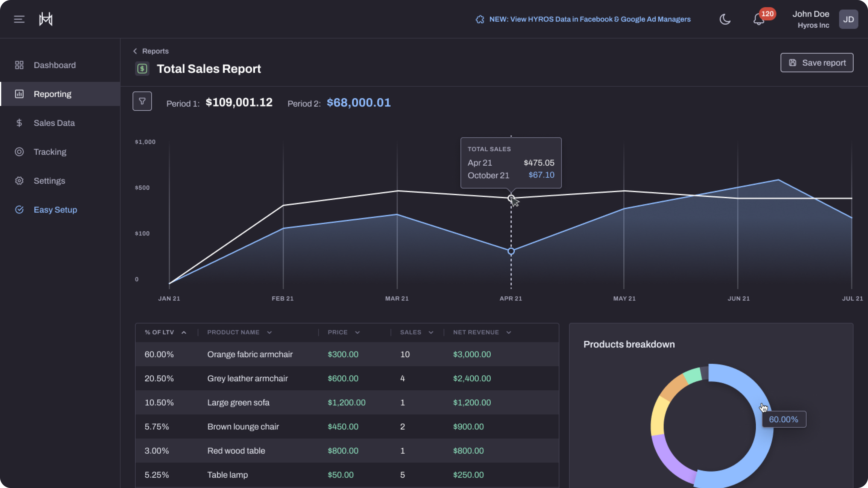This screenshot has height=488, width=868.
Task: Click the Dashboard grid icon
Action: (x=19, y=65)
